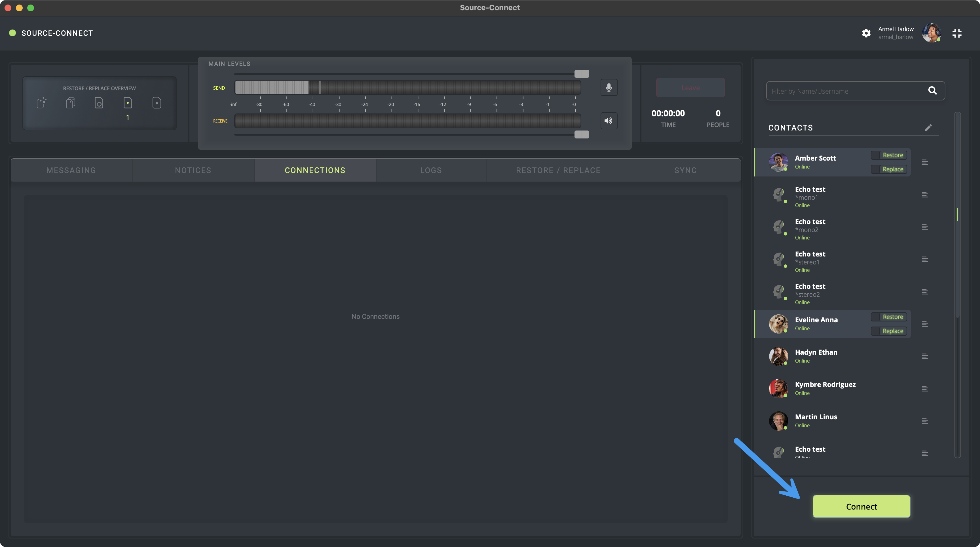Expand the menu next to Martin Linus
980x547 pixels.
[x=925, y=421]
